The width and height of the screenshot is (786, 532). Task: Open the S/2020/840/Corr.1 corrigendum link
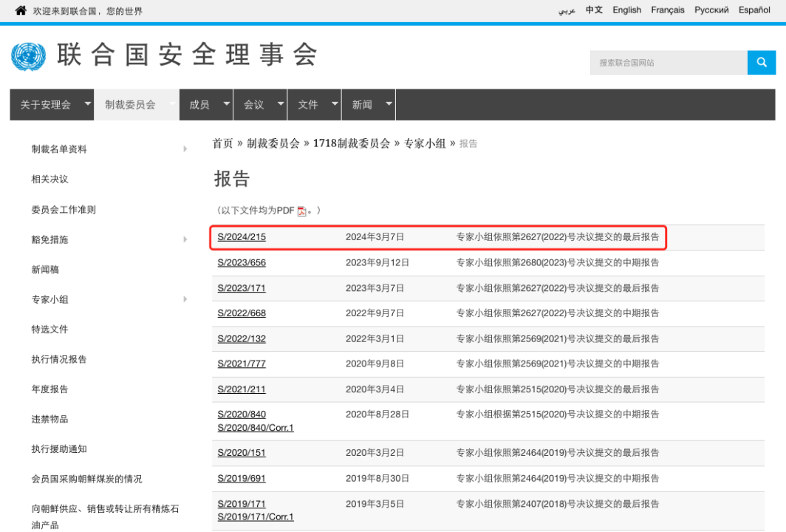tap(255, 428)
